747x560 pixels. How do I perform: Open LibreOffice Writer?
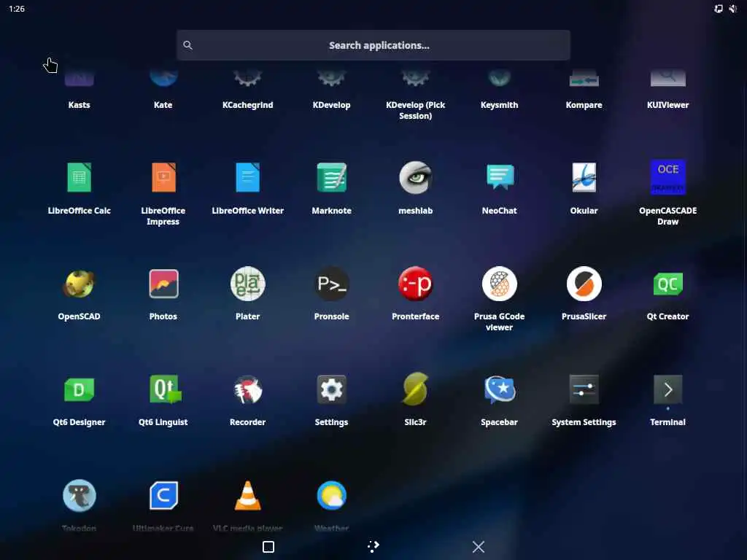tap(248, 188)
